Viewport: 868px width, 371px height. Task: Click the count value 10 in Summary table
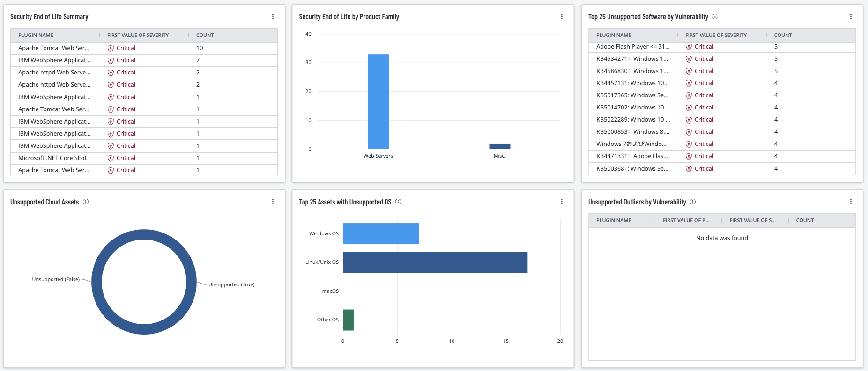(x=200, y=48)
